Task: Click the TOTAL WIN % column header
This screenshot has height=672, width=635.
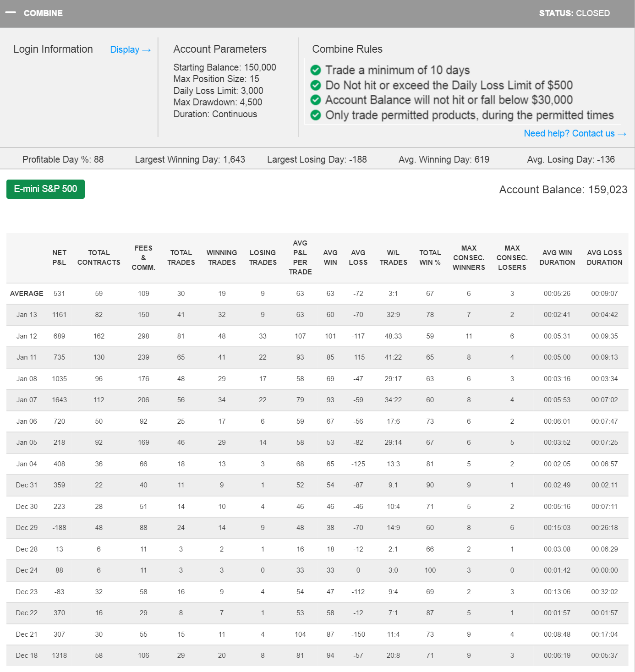Action: [430, 257]
